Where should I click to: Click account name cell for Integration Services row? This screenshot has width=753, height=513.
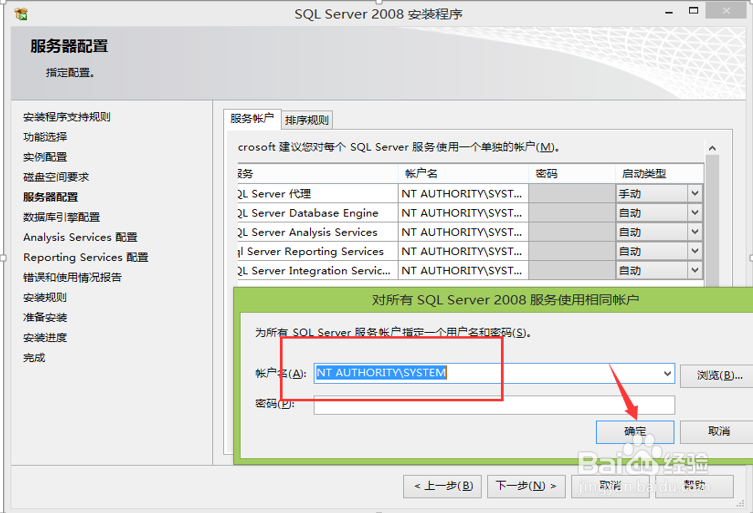[463, 270]
